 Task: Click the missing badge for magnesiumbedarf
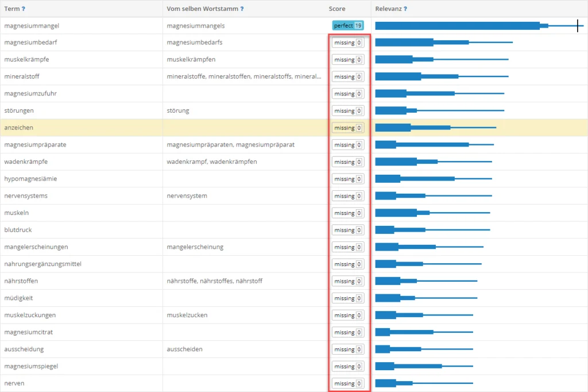347,43
